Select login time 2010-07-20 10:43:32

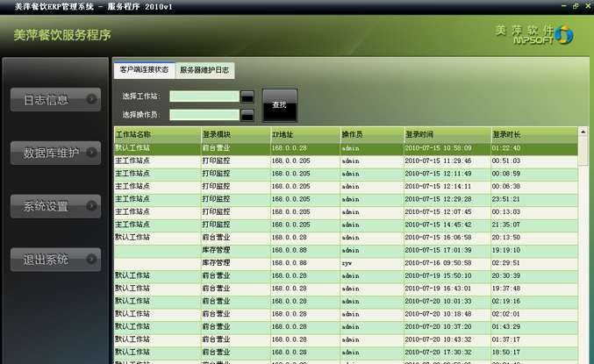tap(438, 339)
